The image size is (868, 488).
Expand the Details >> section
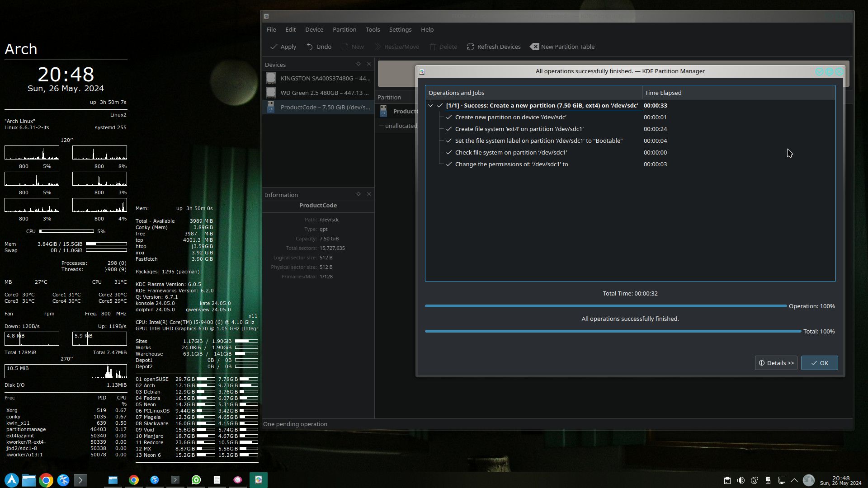click(x=776, y=363)
